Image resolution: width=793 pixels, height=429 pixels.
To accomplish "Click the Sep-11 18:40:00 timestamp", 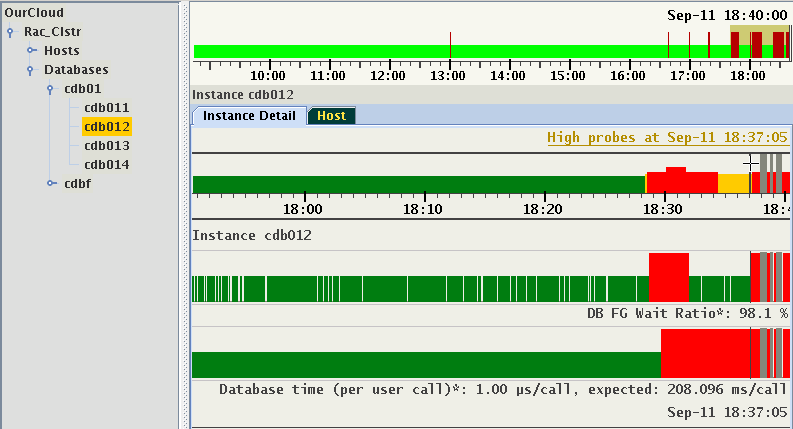I will [x=727, y=15].
